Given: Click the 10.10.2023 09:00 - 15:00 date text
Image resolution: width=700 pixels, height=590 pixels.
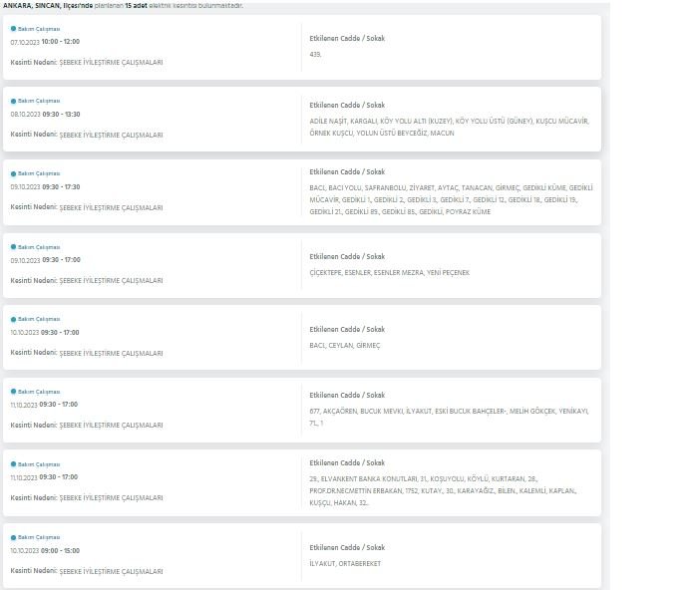Looking at the screenshot, I should click(x=45, y=550).
